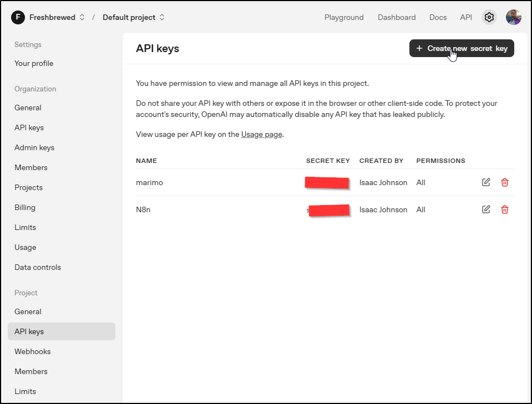532x404 pixels.
Task: Open Data controls settings
Action: [38, 268]
